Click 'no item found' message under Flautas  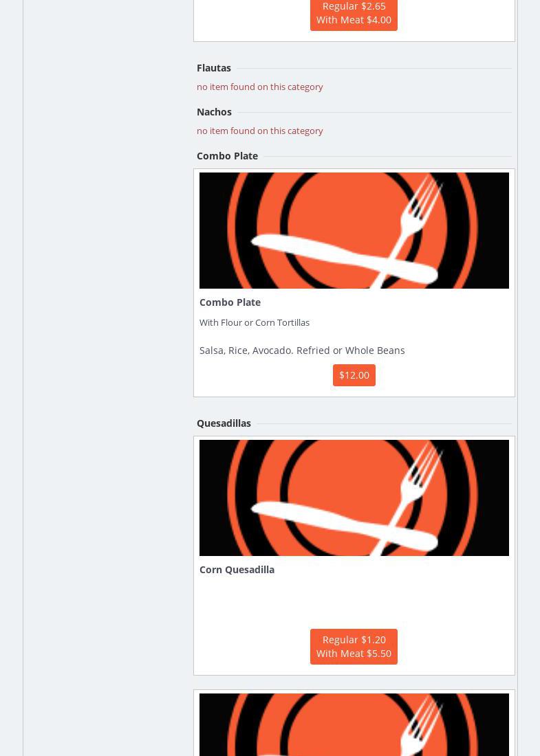tap(259, 87)
